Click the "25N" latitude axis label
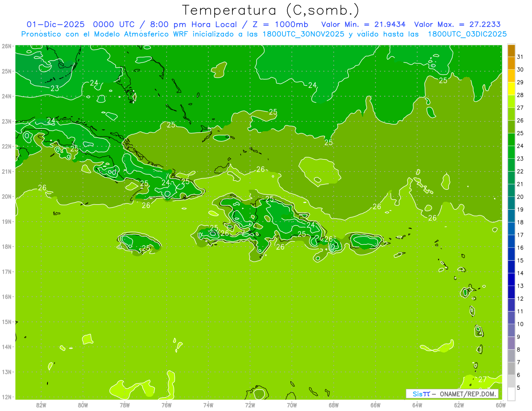This screenshot has height=411, width=532. (x=6, y=71)
